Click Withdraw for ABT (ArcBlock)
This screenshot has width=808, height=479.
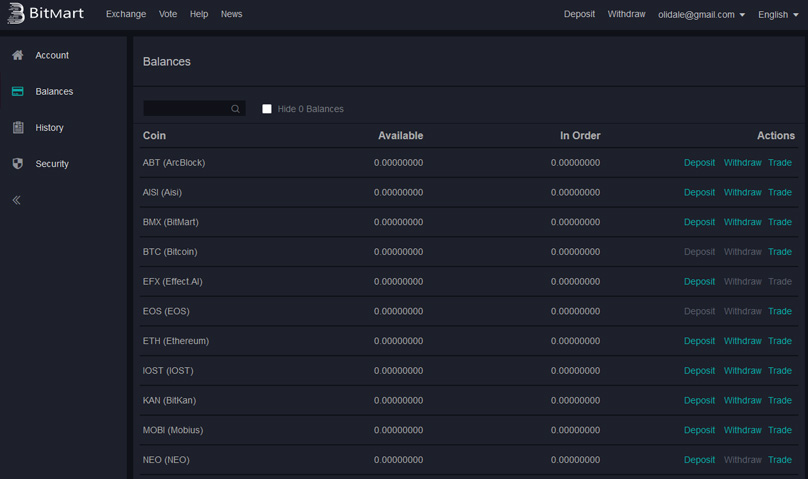tap(743, 162)
